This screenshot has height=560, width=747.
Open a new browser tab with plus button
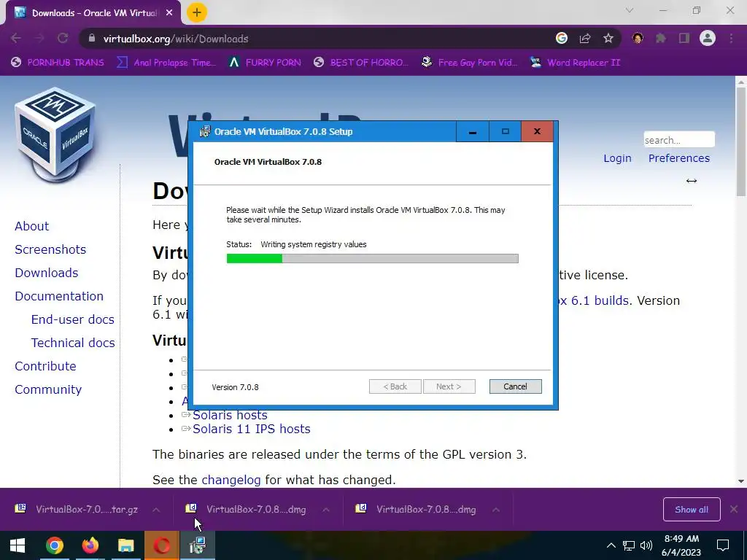click(197, 13)
